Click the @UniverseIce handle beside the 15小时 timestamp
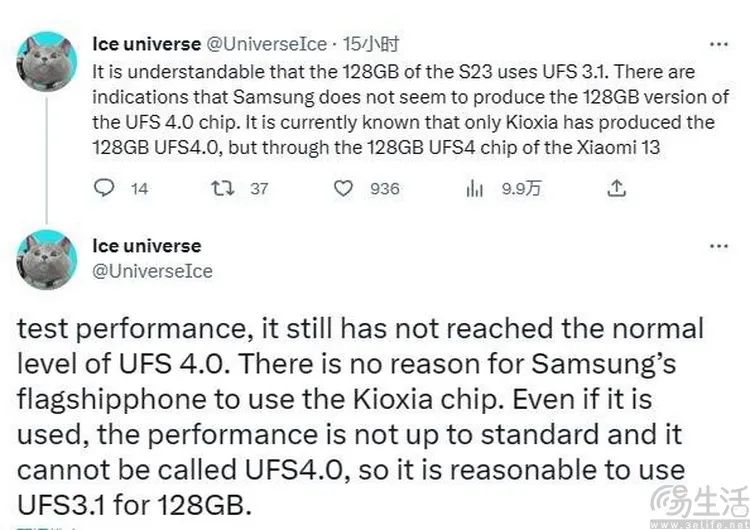The height and width of the screenshot is (530, 750). click(x=266, y=44)
